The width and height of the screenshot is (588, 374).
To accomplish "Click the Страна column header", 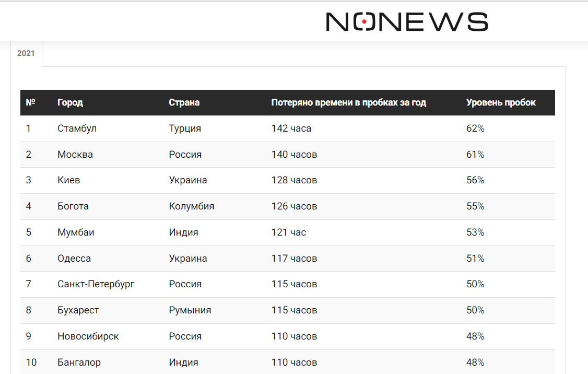I will point(184,102).
